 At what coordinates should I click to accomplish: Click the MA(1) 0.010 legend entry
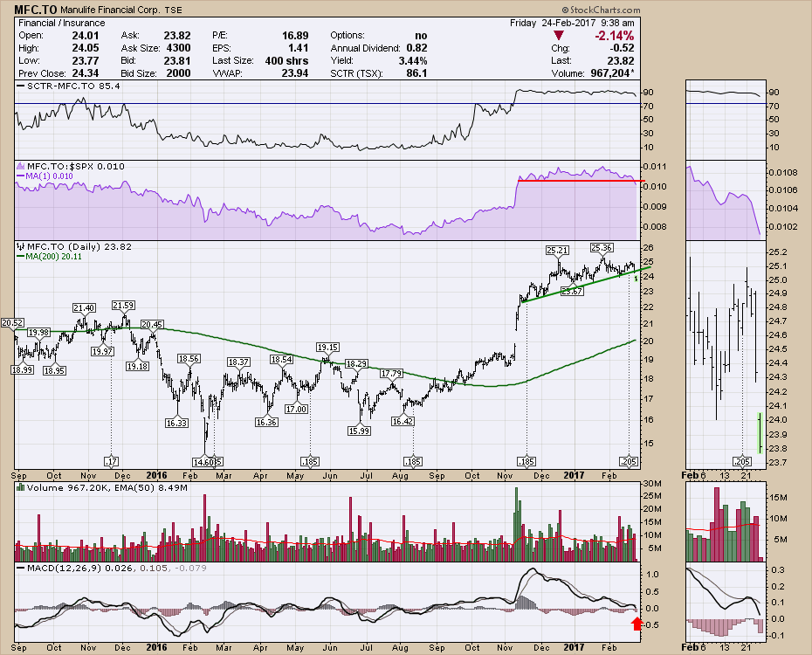pos(45,176)
